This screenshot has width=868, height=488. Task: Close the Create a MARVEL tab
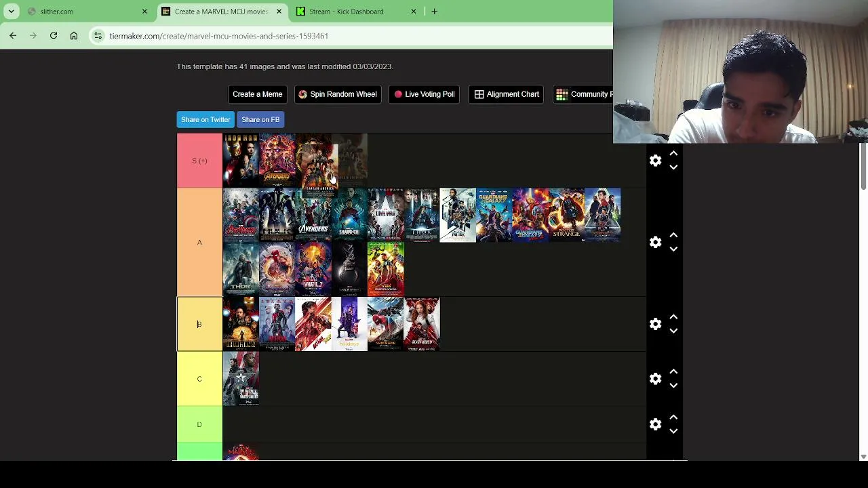279,12
